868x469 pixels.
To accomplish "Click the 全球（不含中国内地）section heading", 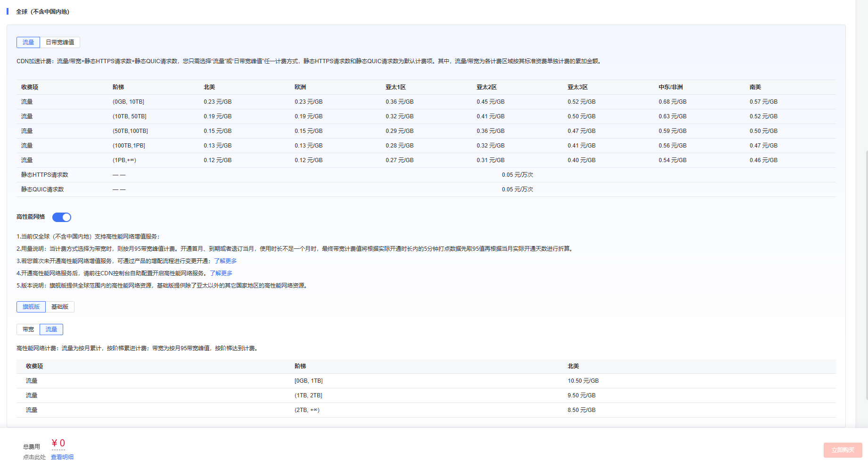I will pyautogui.click(x=43, y=12).
